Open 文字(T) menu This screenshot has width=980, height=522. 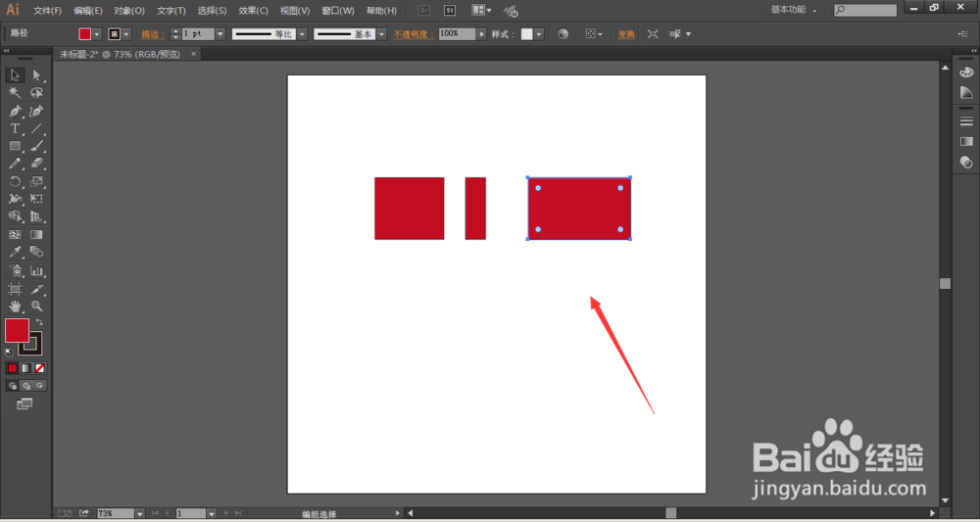tap(171, 11)
